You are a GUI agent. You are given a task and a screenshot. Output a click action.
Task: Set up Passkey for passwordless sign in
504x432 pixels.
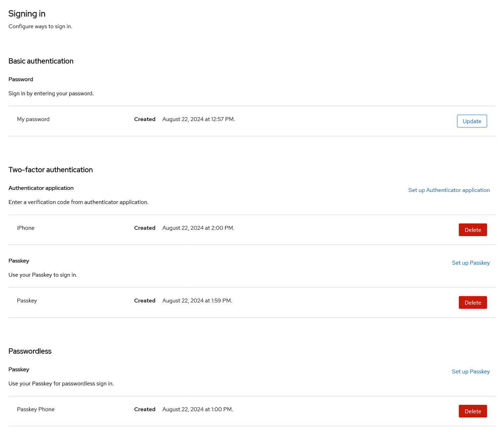(471, 371)
